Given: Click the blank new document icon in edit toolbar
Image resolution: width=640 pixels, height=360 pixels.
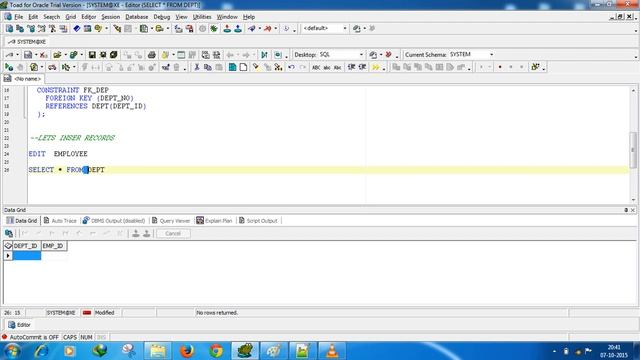Looking at the screenshot, I should point(243,67).
